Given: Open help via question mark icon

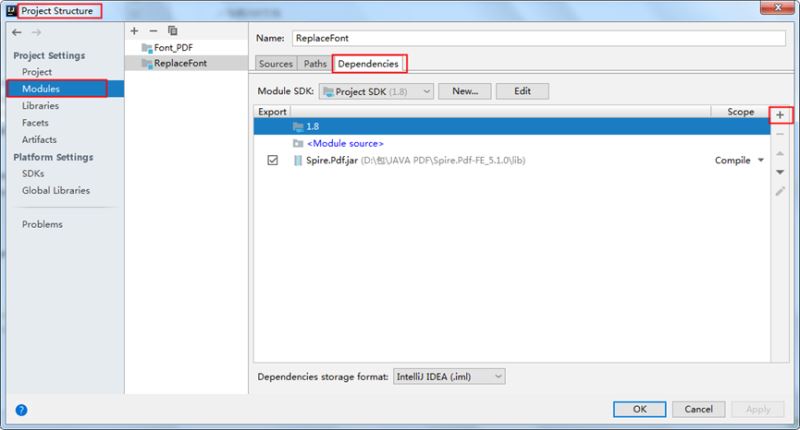Looking at the screenshot, I should [21, 410].
